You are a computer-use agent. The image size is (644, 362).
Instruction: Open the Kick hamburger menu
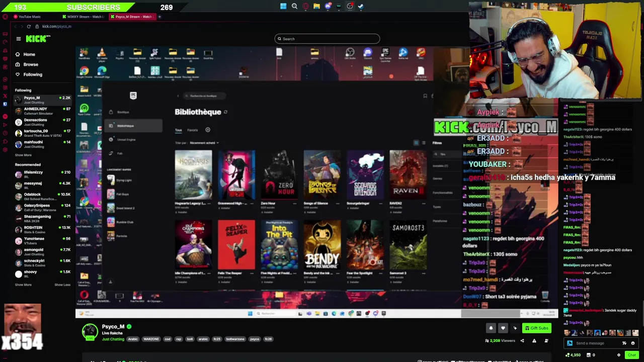[x=19, y=39]
